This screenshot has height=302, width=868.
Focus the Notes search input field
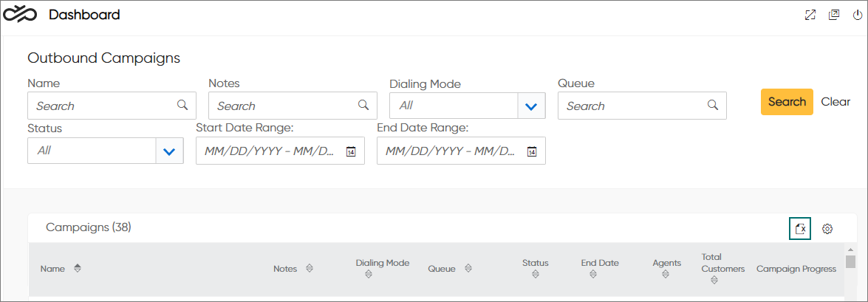(x=293, y=106)
